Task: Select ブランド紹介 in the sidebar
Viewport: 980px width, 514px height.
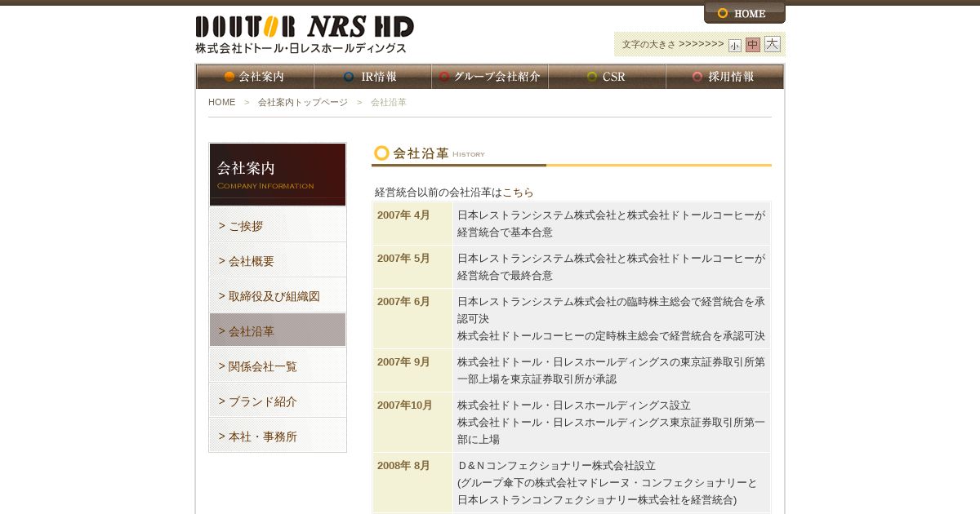Action: [278, 401]
